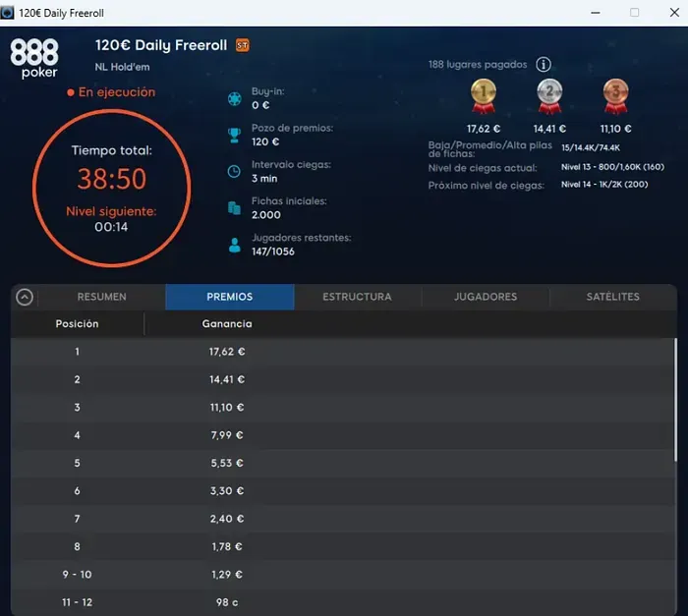This screenshot has height=616, width=688.
Task: Select the position 11 - 12 row label
Action: click(x=78, y=602)
